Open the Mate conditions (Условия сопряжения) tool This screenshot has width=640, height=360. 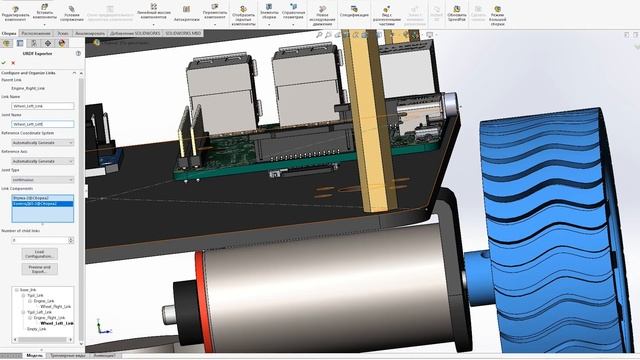tap(72, 13)
